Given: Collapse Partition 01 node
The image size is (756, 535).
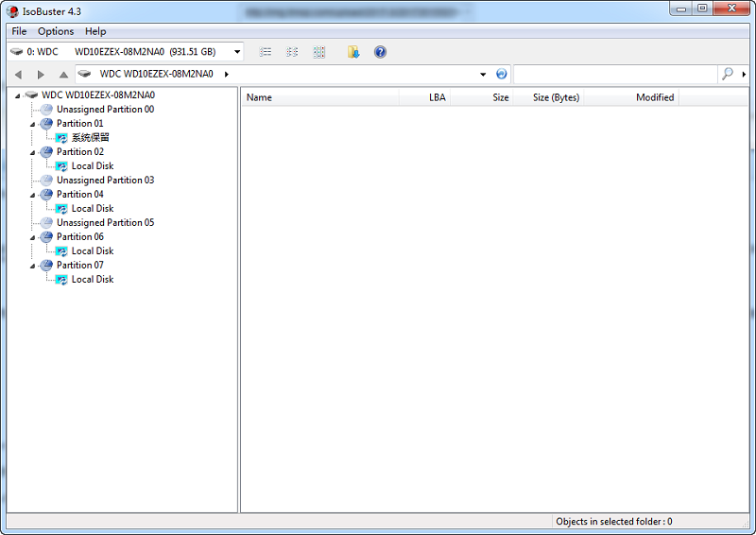Looking at the screenshot, I should (32, 125).
